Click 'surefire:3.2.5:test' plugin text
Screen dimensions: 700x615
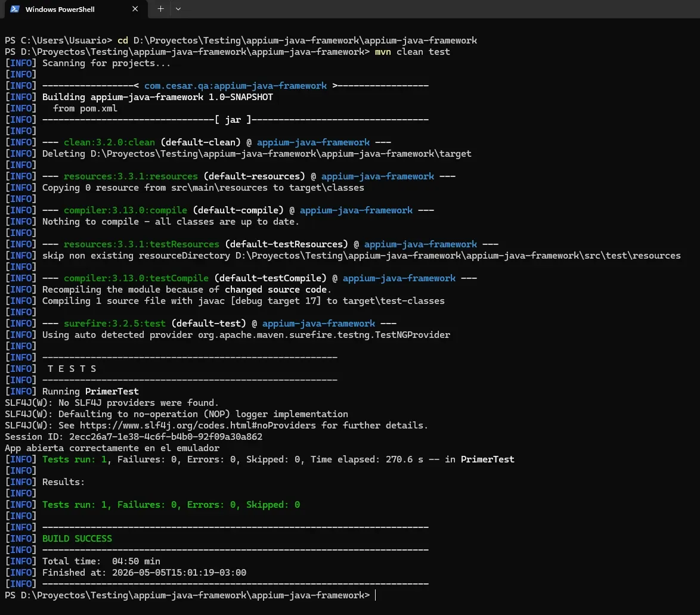[114, 324]
